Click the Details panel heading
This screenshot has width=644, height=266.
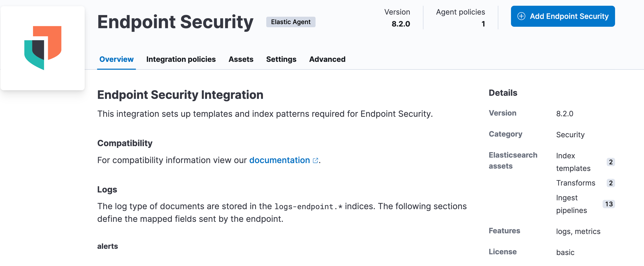(x=503, y=93)
